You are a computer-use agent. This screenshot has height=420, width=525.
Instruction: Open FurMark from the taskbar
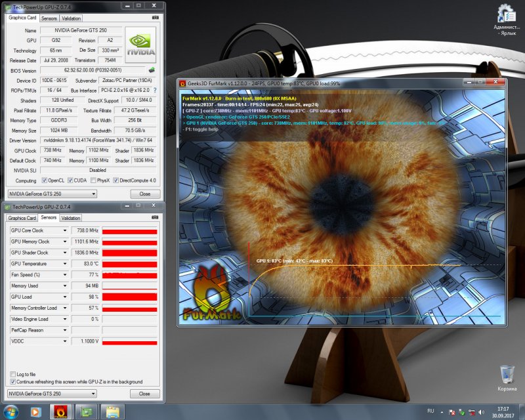[60, 412]
